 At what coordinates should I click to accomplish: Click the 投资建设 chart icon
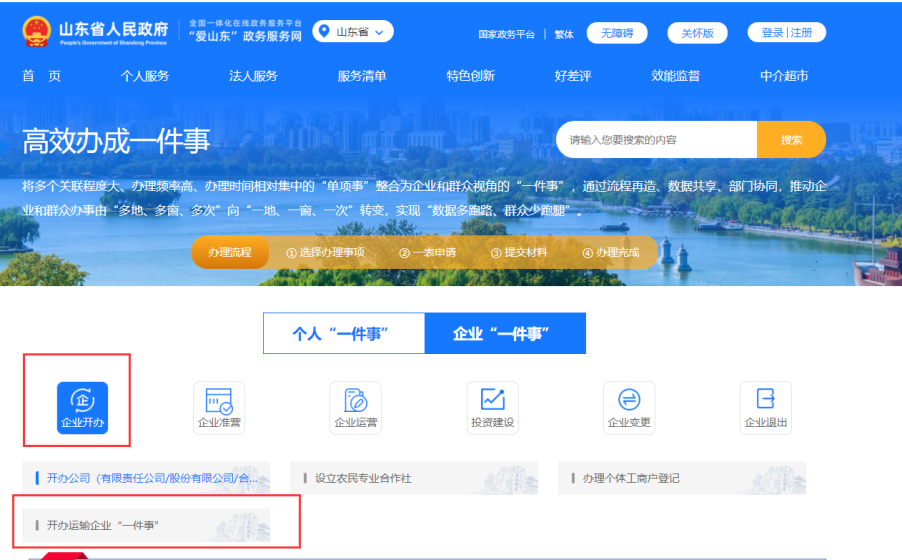click(x=492, y=400)
